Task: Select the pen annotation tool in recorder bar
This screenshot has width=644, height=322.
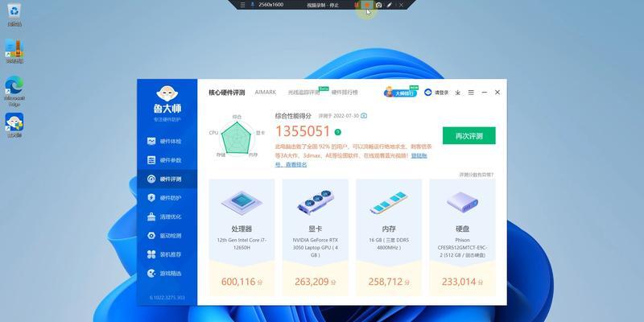Action: point(390,5)
